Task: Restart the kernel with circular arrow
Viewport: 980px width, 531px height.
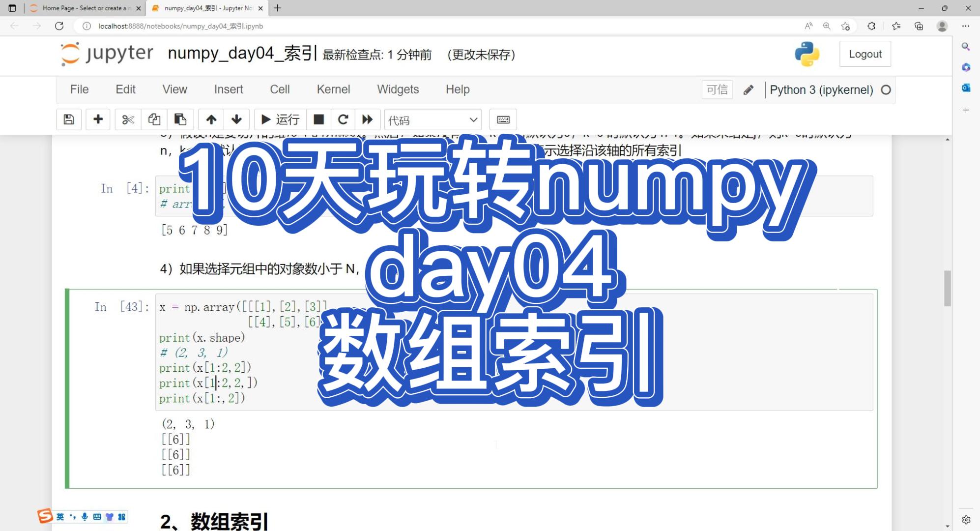Action: (343, 119)
